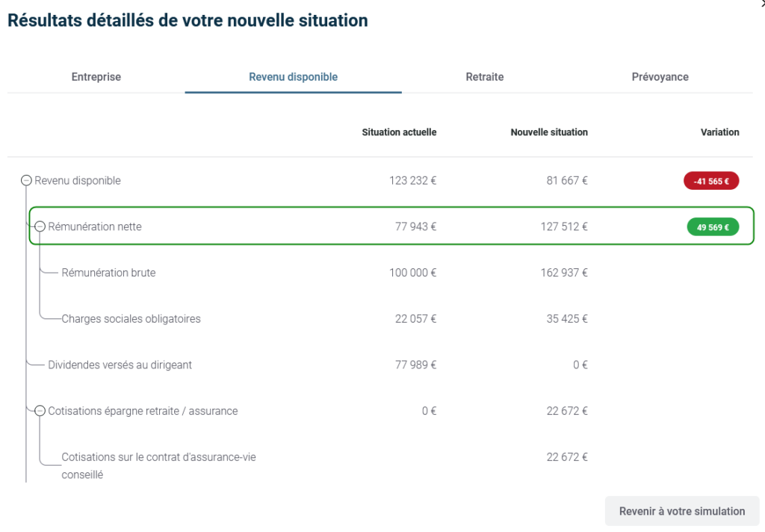Open the Retraite tab
Viewport: 765px width, 532px height.
484,77
